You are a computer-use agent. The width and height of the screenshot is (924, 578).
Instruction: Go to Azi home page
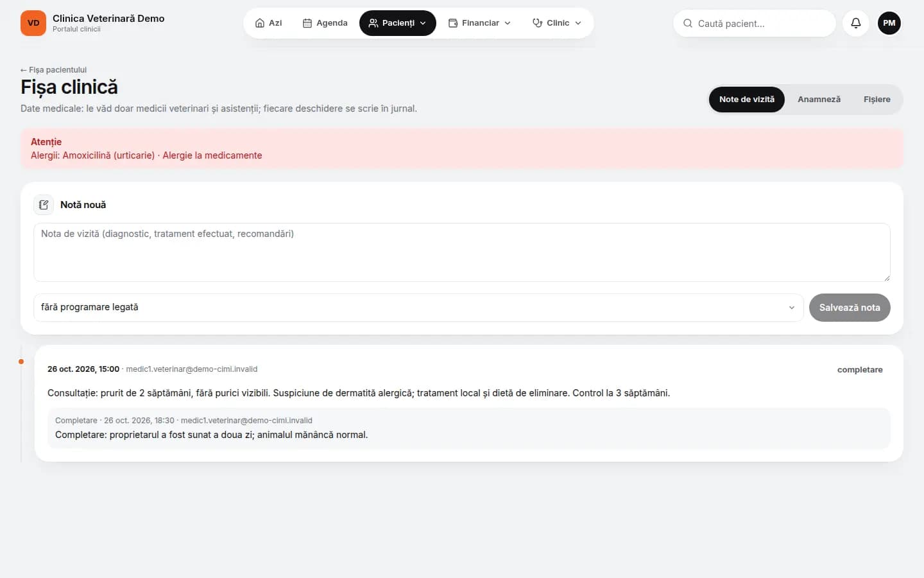(x=269, y=23)
